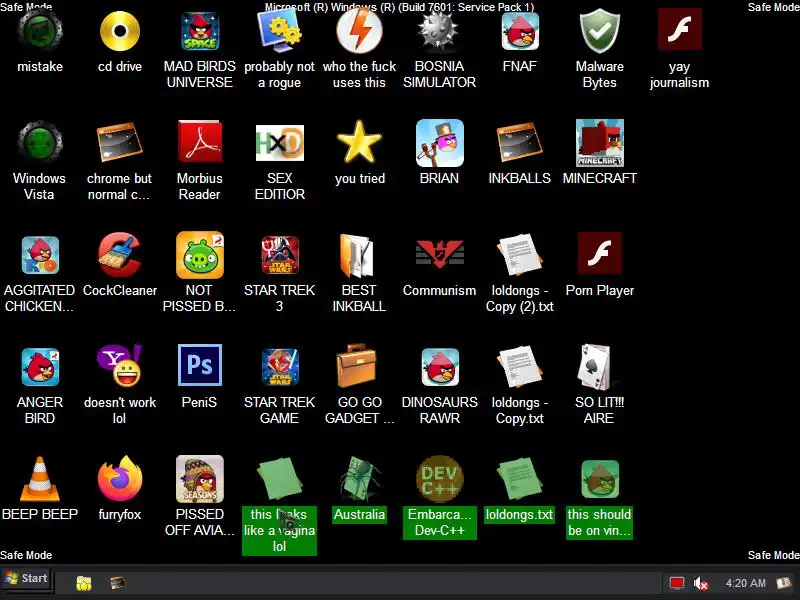Launch DINOSAURS RAWR bird icon

(440, 367)
